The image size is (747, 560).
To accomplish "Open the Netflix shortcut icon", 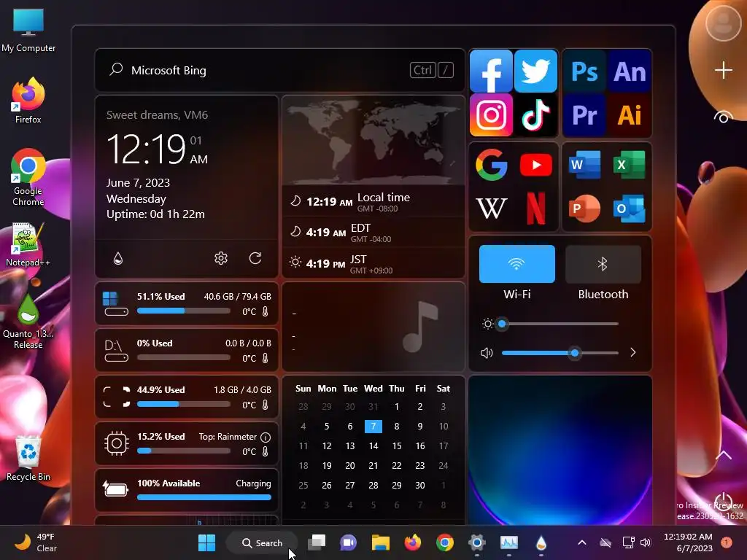I will pos(536,208).
